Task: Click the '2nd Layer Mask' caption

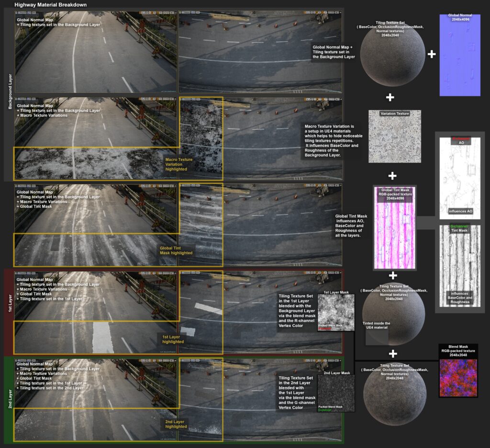Action: pyautogui.click(x=336, y=373)
